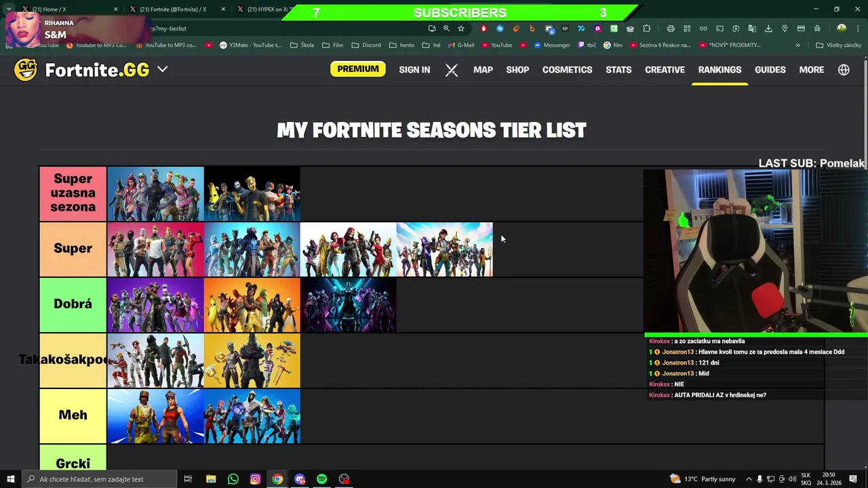The width and height of the screenshot is (868, 488).
Task: Click the blue default skins thumbnail in Meh row
Action: pos(155,416)
